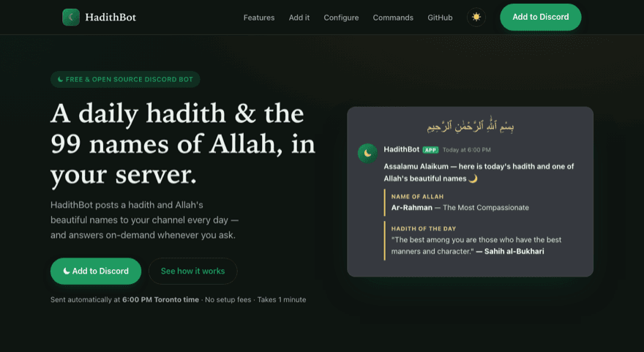Click the 'NAME OF ALLAH' label
644x352 pixels.
[417, 197]
